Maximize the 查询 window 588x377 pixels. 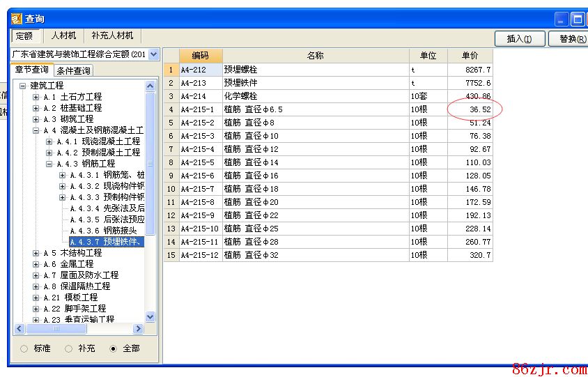click(x=578, y=19)
